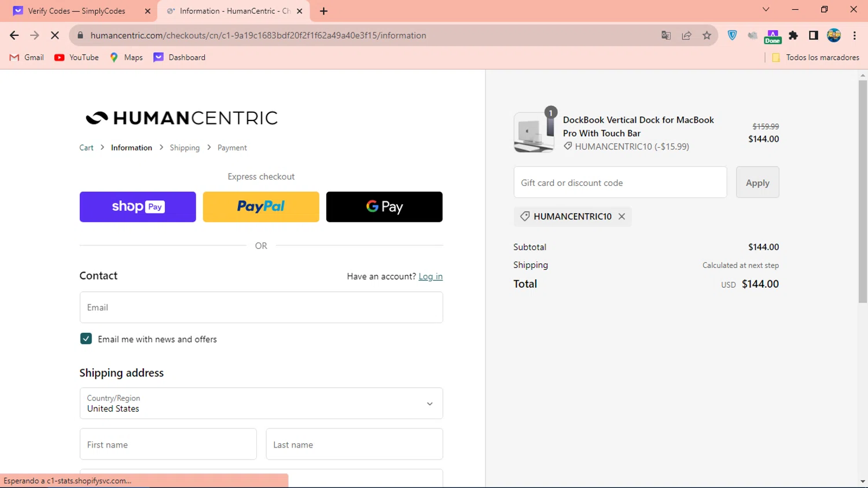Image resolution: width=868 pixels, height=488 pixels.
Task: Open a new browser tab
Action: coord(323,11)
